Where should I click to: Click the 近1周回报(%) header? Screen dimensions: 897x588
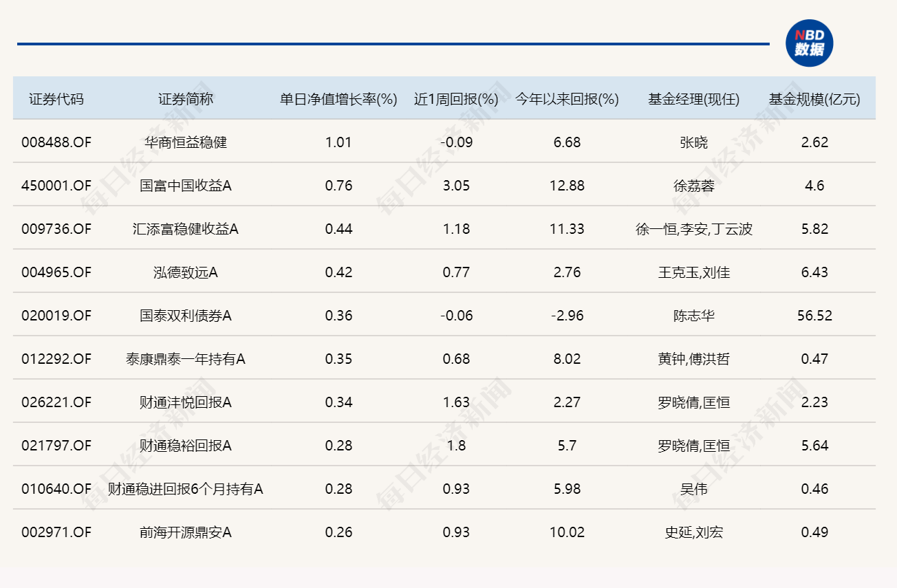[x=456, y=99]
